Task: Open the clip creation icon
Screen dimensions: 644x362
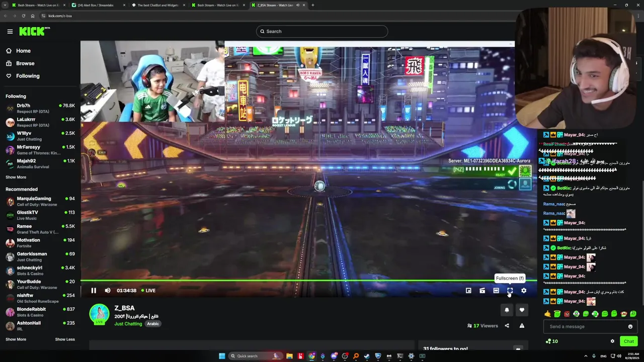Action: [x=482, y=291]
